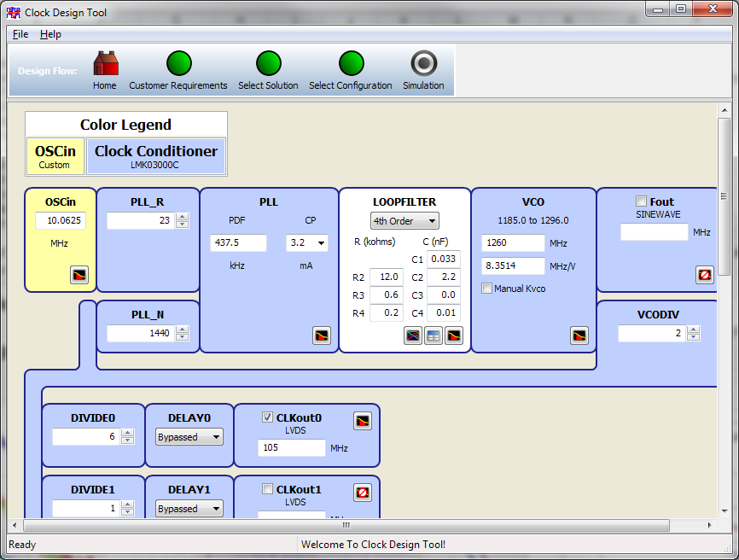Click Home in the Design Flow bar

pos(105,64)
